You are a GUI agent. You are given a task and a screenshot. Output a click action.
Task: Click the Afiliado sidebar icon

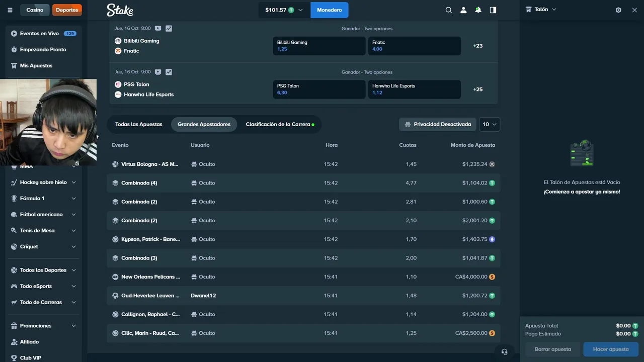14,342
